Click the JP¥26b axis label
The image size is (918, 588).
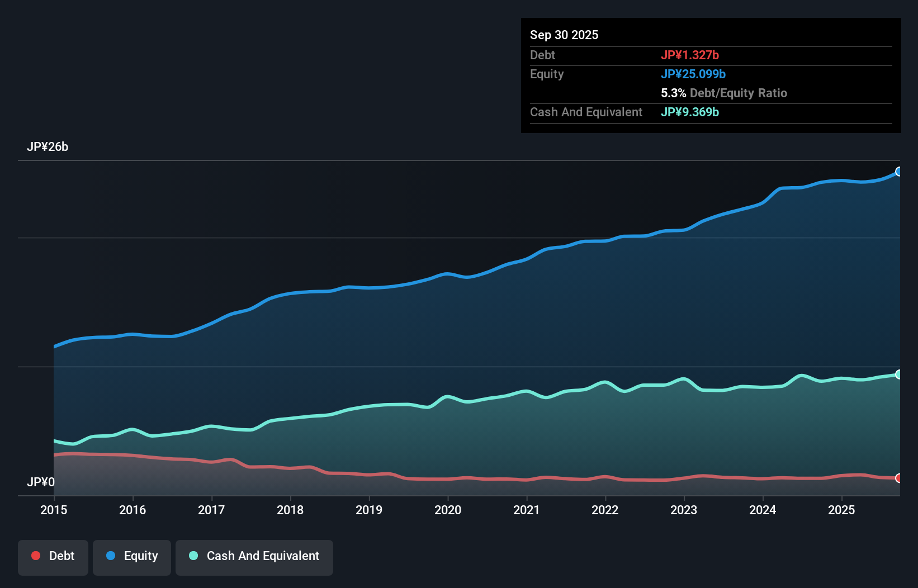[x=48, y=147]
